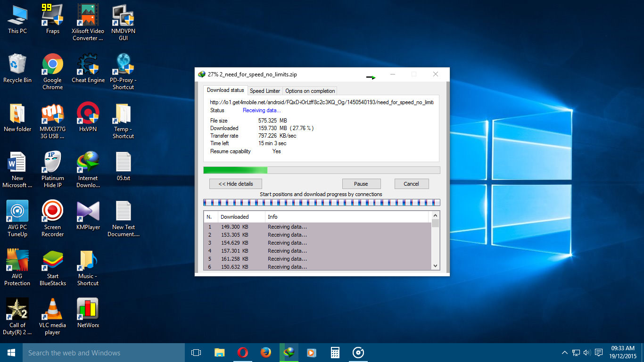This screenshot has height=362, width=644.
Task: Click the Platinum Hide IP icon
Action: tap(53, 170)
